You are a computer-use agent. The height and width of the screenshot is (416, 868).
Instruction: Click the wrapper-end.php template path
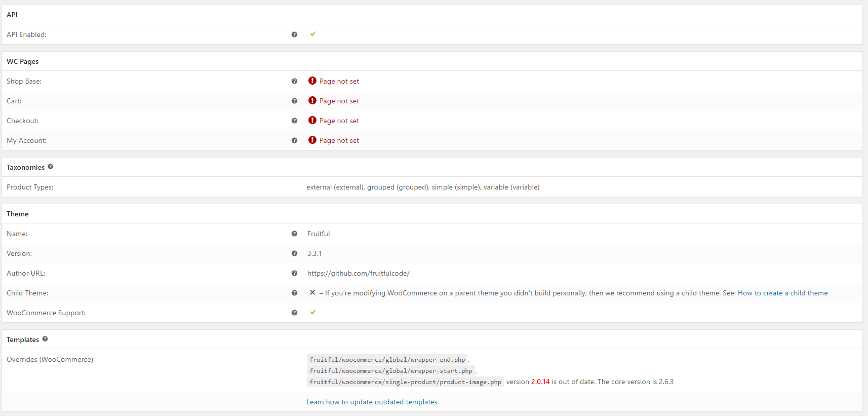[x=387, y=360]
